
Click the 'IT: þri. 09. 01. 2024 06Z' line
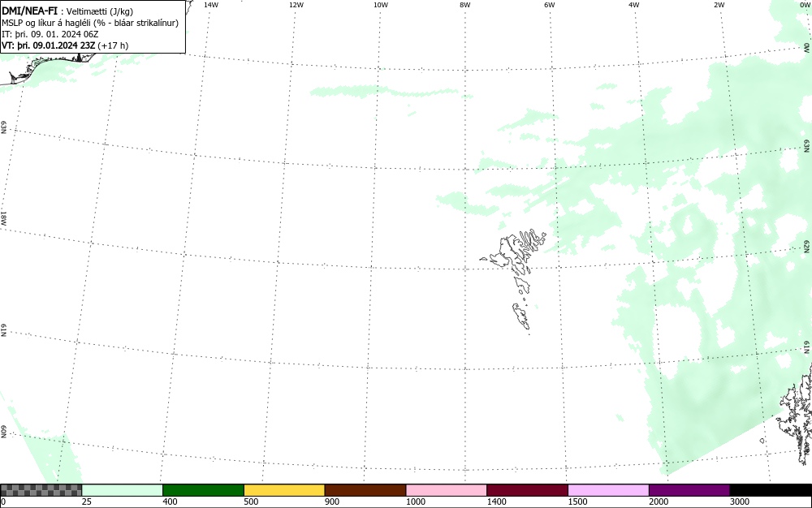point(50,34)
